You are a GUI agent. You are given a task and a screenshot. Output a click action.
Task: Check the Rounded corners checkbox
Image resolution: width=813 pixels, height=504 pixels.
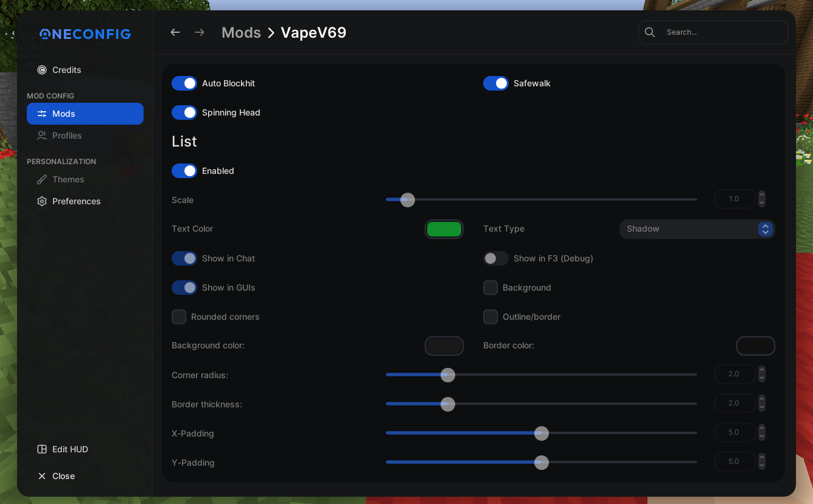click(179, 317)
